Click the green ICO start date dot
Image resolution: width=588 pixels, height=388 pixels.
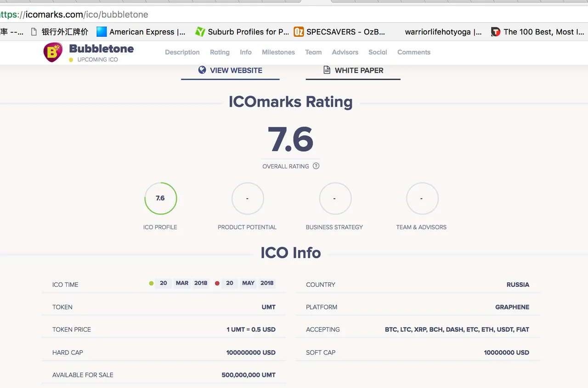click(151, 283)
